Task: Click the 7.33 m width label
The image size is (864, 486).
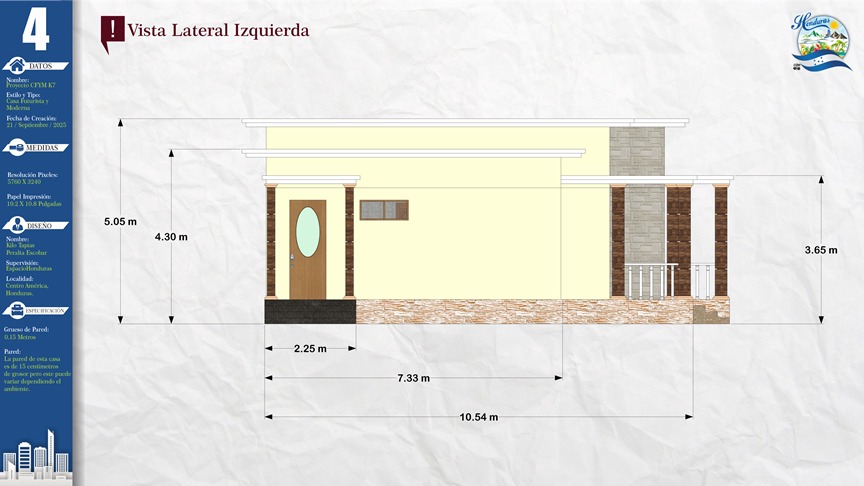Action: (413, 378)
